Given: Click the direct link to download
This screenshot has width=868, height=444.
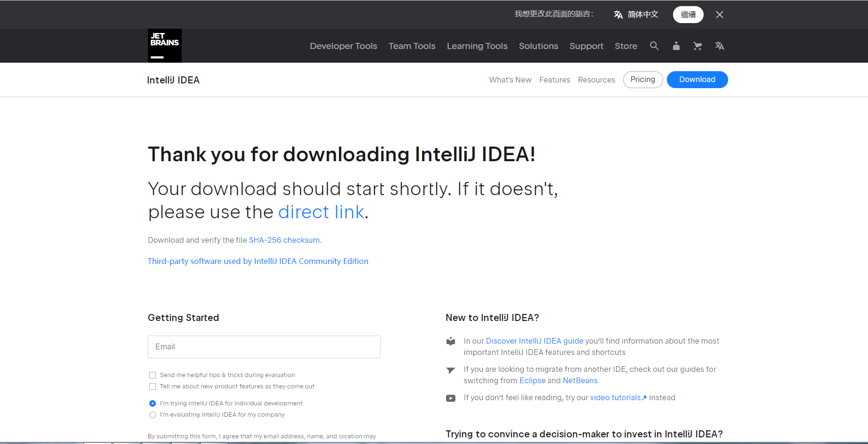Looking at the screenshot, I should [321, 212].
